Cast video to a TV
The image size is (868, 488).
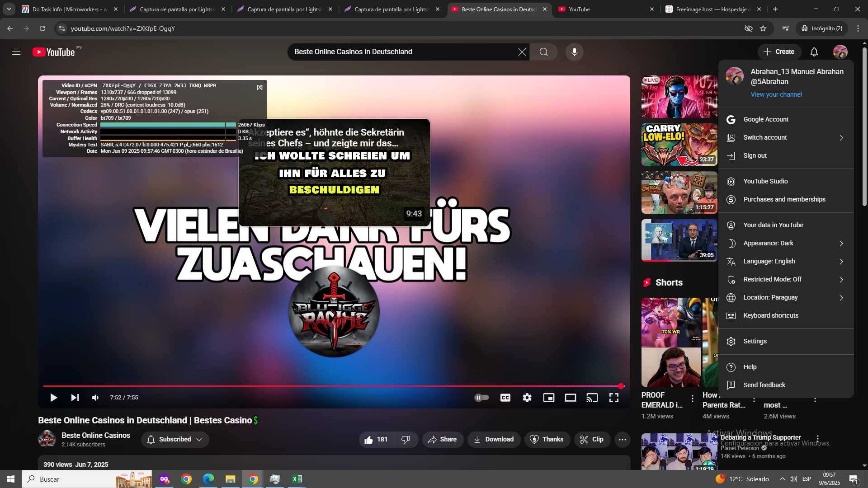click(592, 398)
